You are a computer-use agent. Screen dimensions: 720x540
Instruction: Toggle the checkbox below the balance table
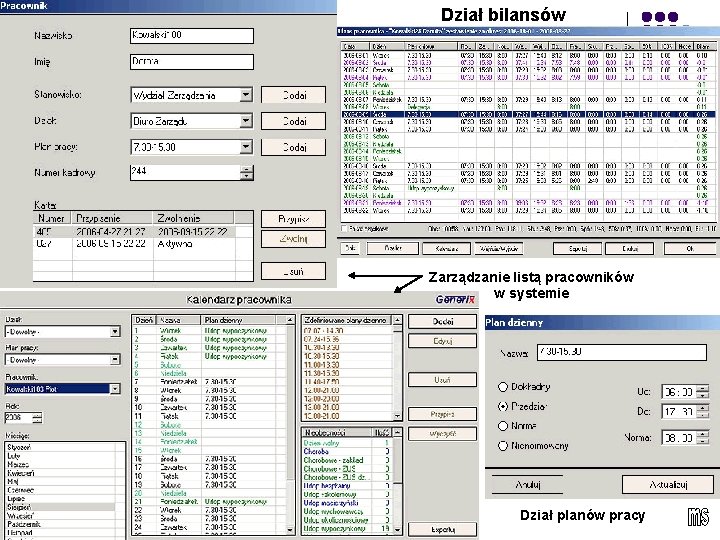point(344,228)
